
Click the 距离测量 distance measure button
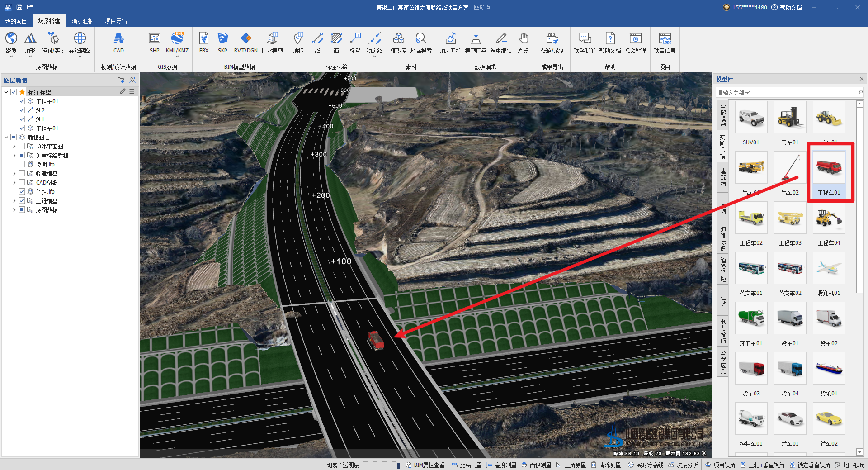pos(467,465)
